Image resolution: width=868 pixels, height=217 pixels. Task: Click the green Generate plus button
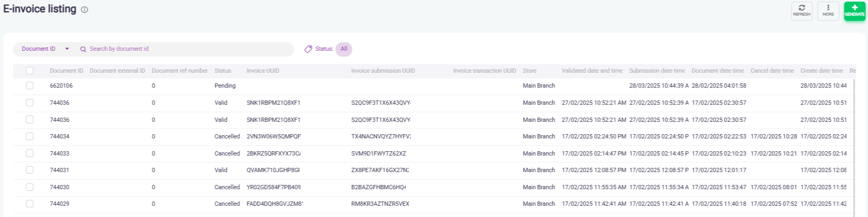pyautogui.click(x=854, y=11)
